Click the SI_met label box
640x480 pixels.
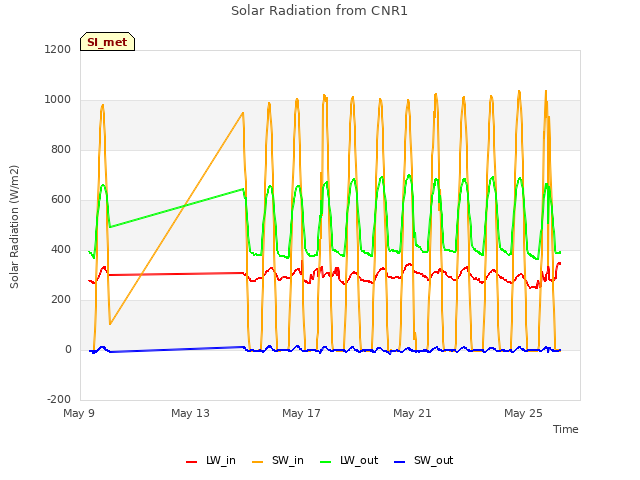pyautogui.click(x=107, y=42)
